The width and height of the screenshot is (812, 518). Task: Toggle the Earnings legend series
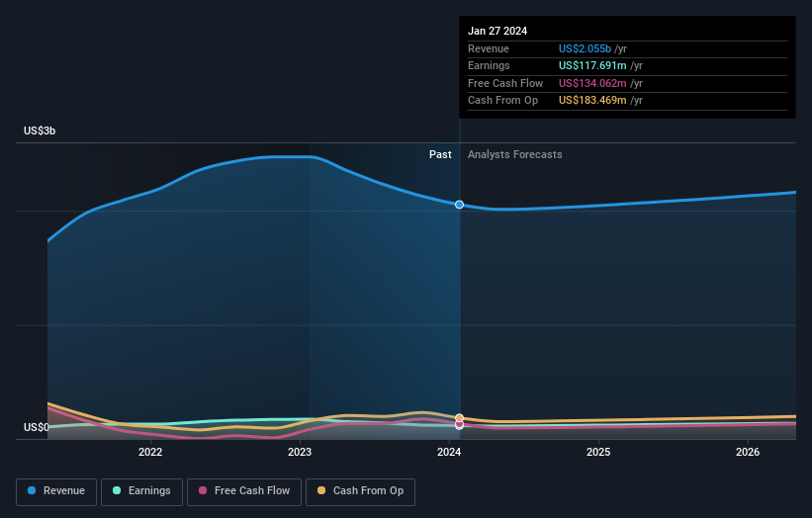pos(141,491)
